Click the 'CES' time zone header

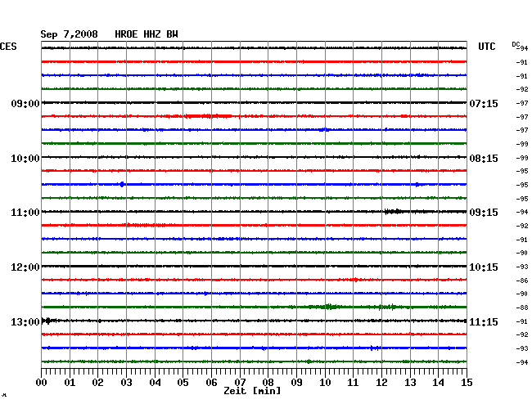coord(8,47)
